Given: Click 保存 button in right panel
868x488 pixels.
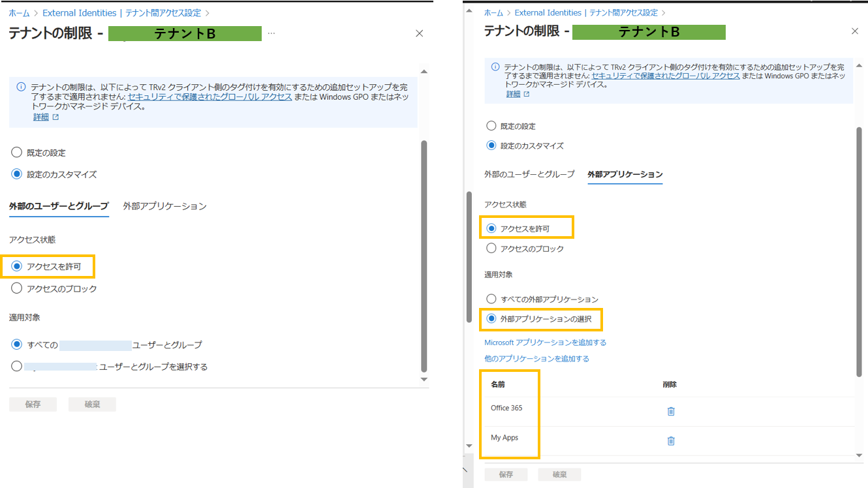Looking at the screenshot, I should [506, 474].
